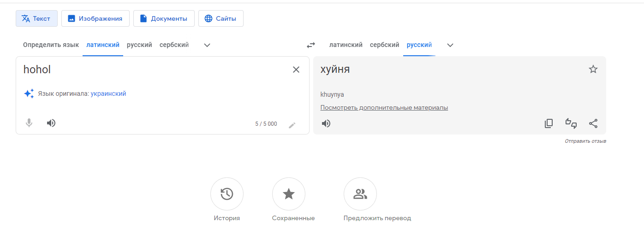Switch to the Изображения tab

(95, 18)
